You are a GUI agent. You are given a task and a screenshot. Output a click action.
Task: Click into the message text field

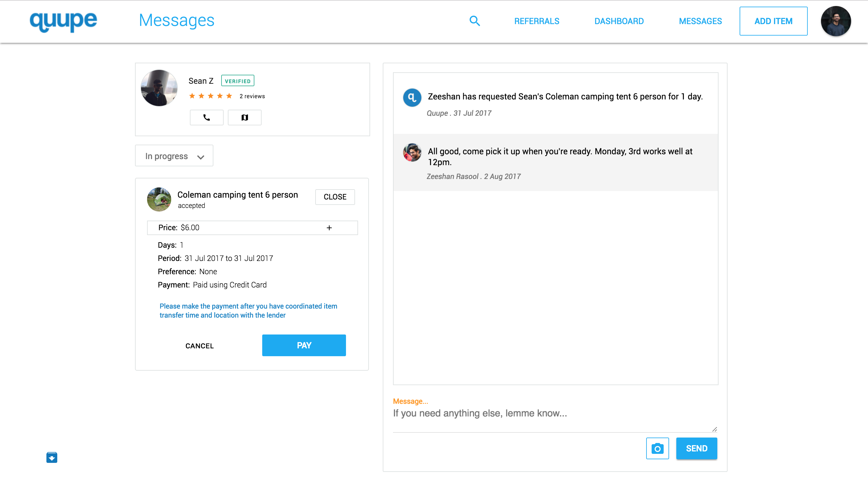555,414
